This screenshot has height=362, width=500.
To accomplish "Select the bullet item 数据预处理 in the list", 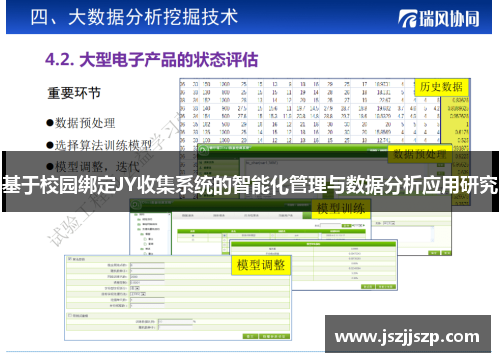I will click(81, 123).
